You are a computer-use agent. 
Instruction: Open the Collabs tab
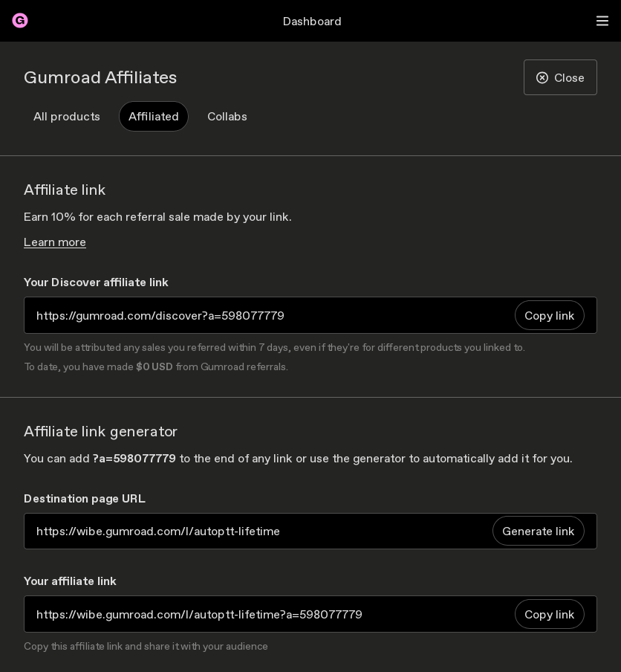tap(227, 117)
